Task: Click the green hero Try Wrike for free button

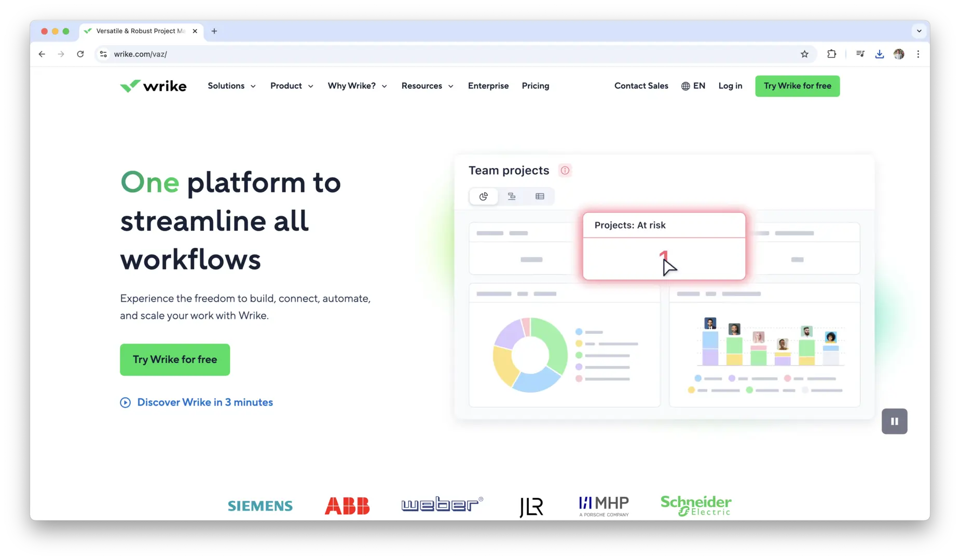Action: tap(175, 360)
